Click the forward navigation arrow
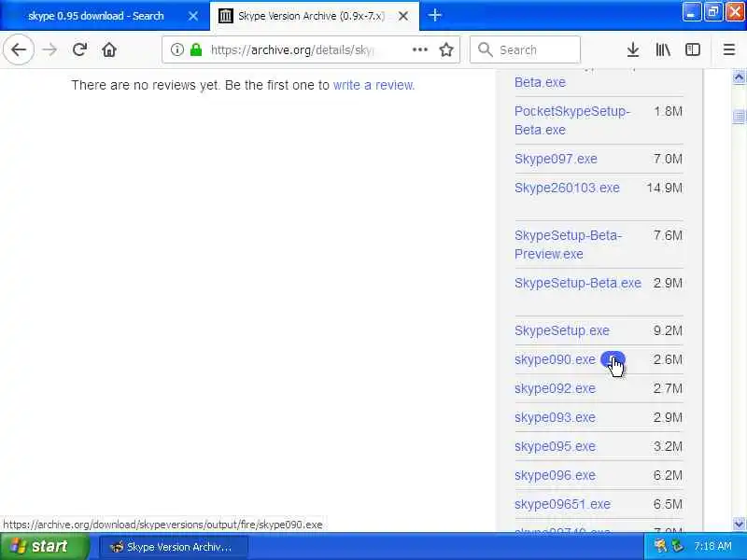The height and width of the screenshot is (560, 747). (x=49, y=49)
